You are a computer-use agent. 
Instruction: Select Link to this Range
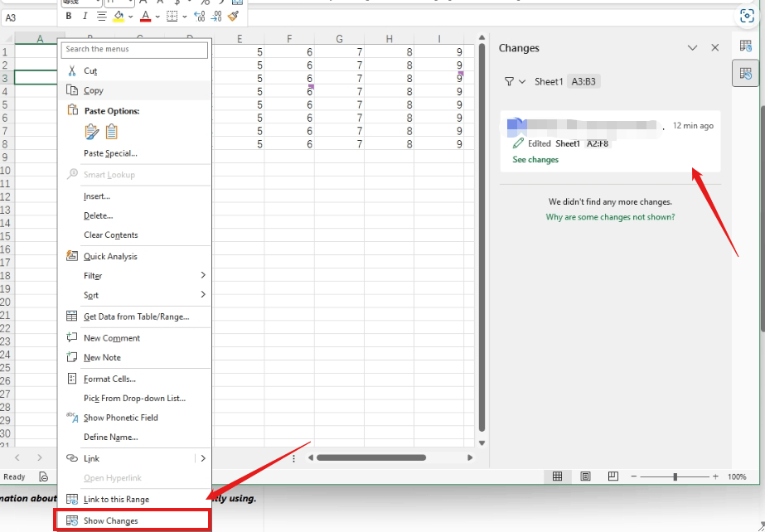(x=134, y=500)
